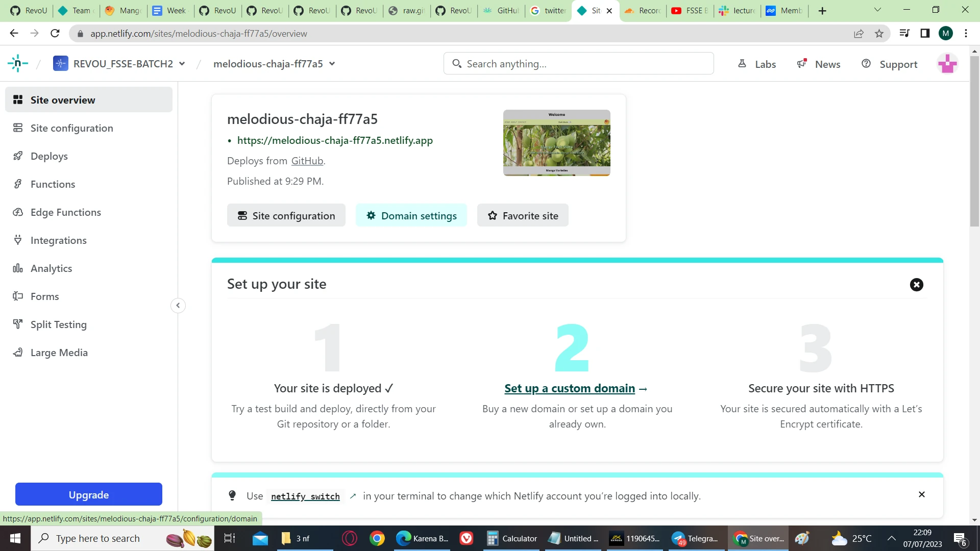Screen dimensions: 980x551
Task: Favorite site star button
Action: 523,215
